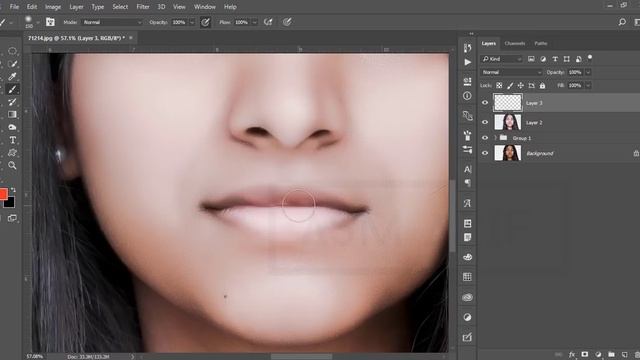Open the Paragraph panel icon
The height and width of the screenshot is (360, 640).
pyautogui.click(x=467, y=183)
